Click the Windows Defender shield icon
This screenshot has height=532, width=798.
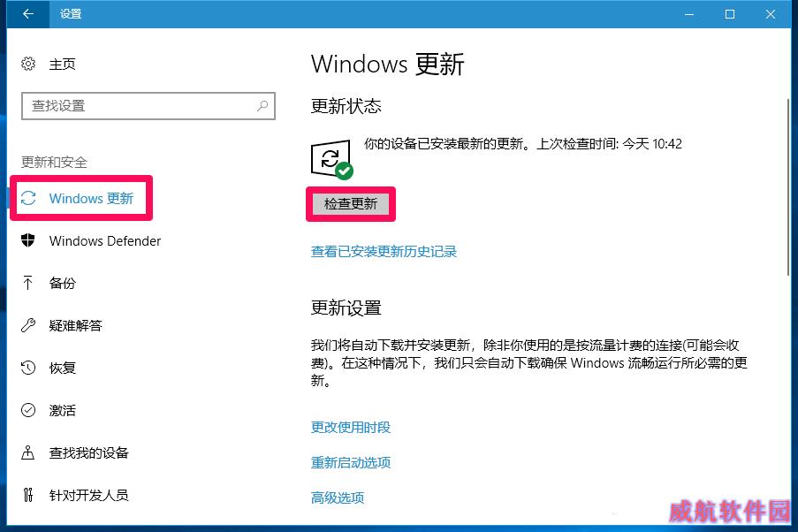tap(28, 240)
